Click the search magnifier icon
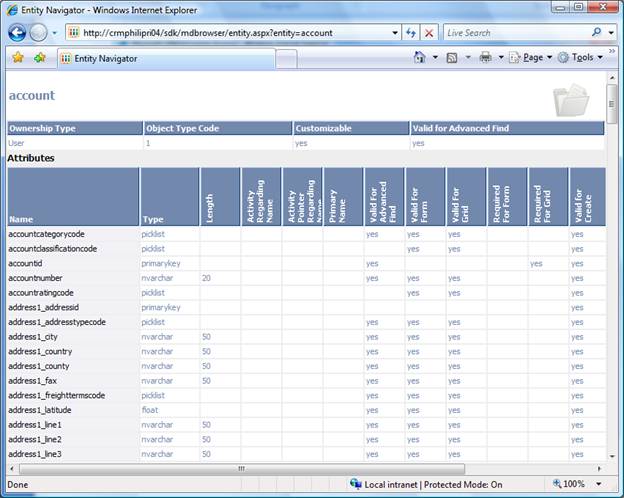Viewport: 624px width, 498px height. 596,32
